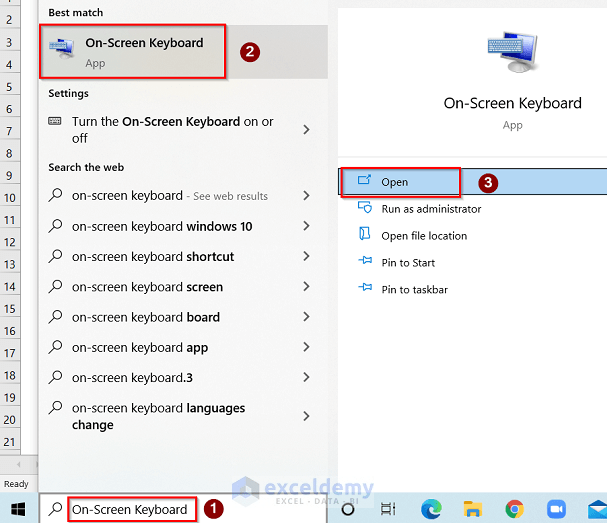The width and height of the screenshot is (607, 523).
Task: Expand chevron for Turn the On-Screen Keyboard setting
Action: click(306, 130)
